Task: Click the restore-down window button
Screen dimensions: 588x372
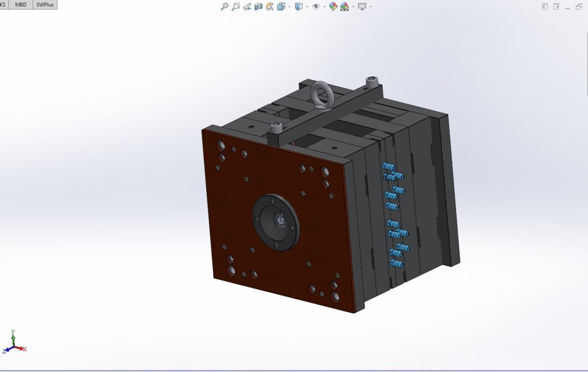Action: (579, 7)
